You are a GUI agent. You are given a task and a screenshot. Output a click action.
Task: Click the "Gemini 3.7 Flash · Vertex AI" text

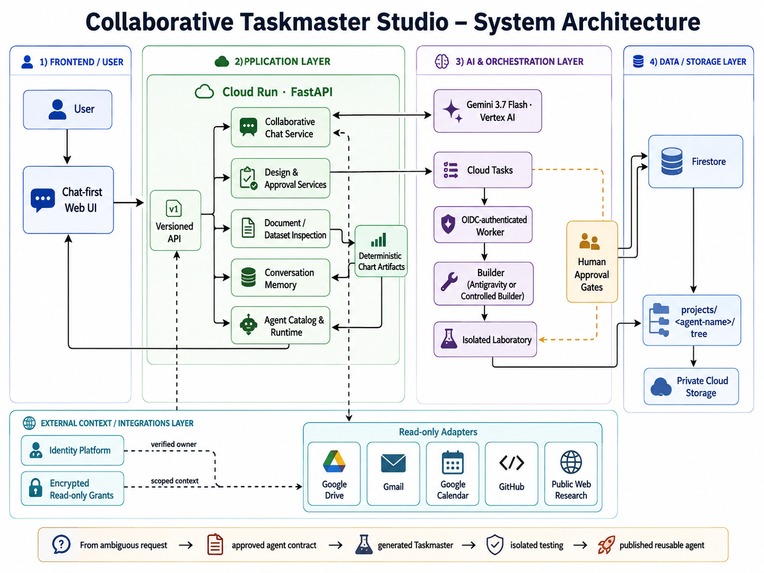pos(499,111)
